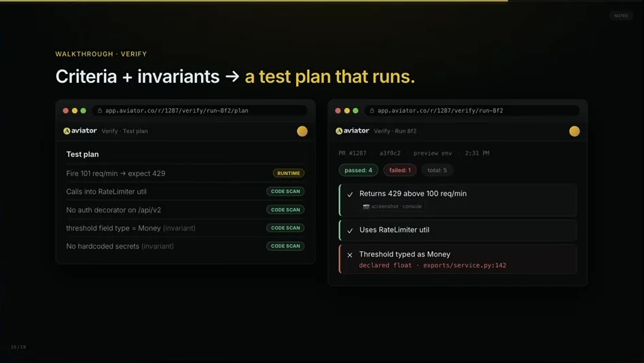Focus the address bar app.aviator.co/r/1287/verify/run-8f2/plan
The width and height of the screenshot is (644, 363).
pyautogui.click(x=200, y=111)
